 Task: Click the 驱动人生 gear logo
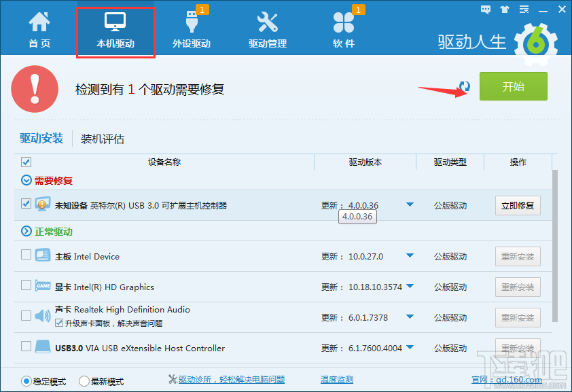[536, 44]
